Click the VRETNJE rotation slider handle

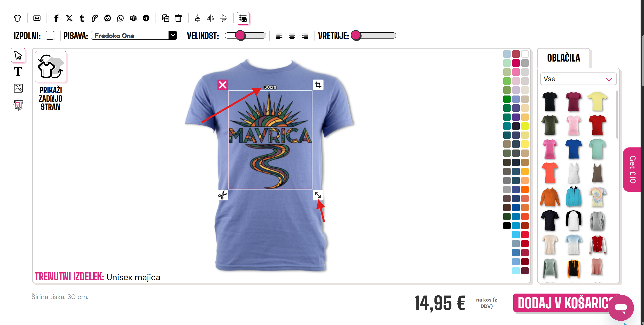pyautogui.click(x=356, y=36)
